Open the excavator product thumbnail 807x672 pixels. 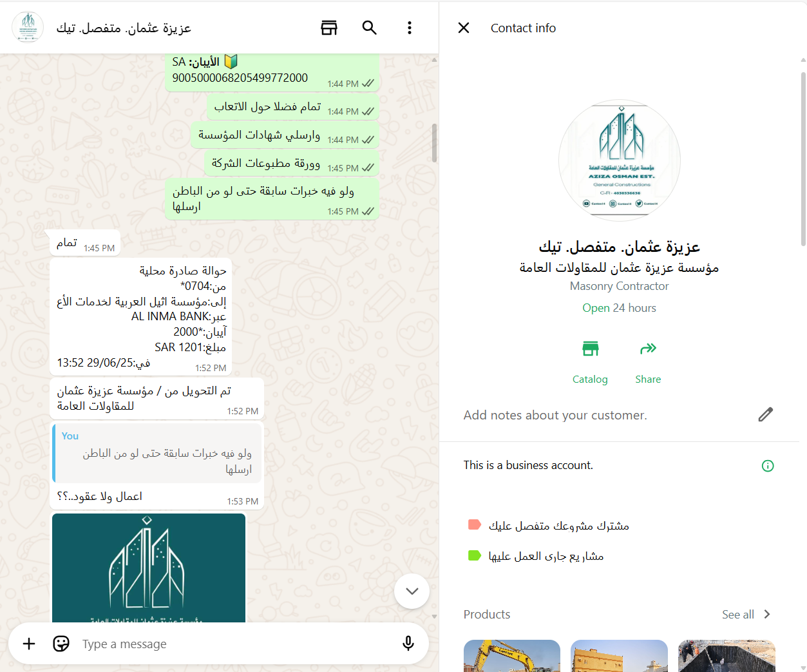point(512,656)
